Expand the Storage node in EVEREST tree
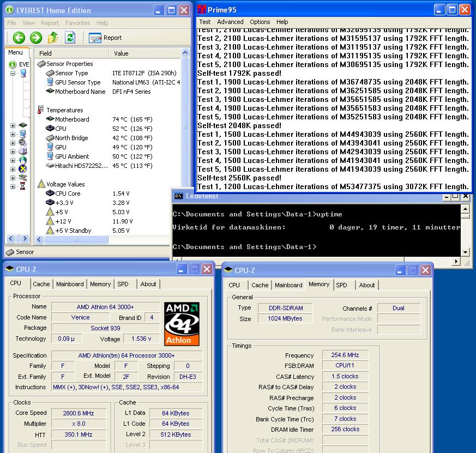 pyautogui.click(x=13, y=152)
